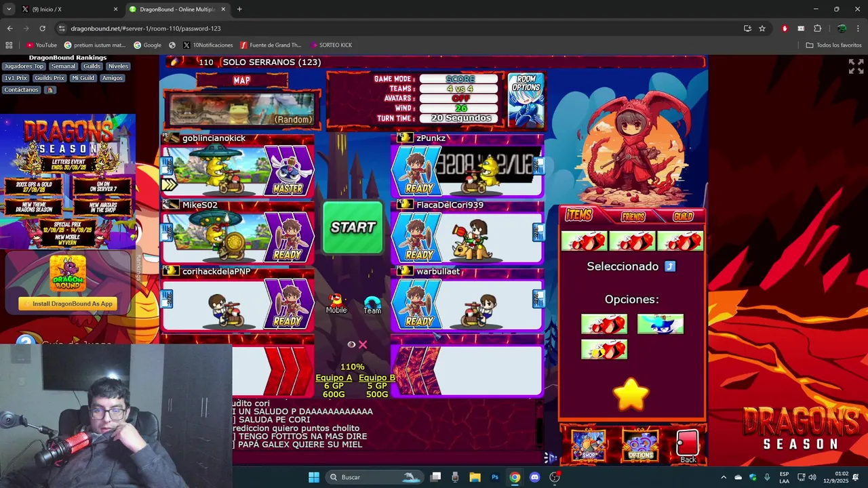Open a new browser tab

tap(239, 9)
